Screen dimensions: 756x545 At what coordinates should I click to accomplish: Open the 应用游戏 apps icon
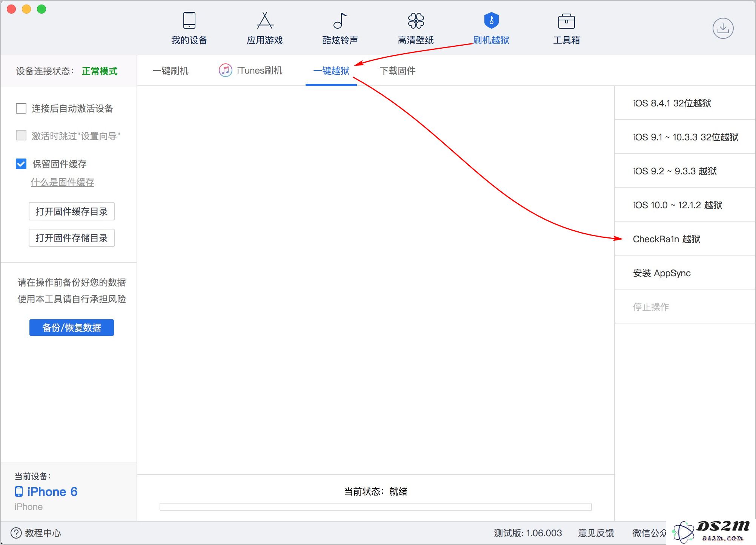265,20
